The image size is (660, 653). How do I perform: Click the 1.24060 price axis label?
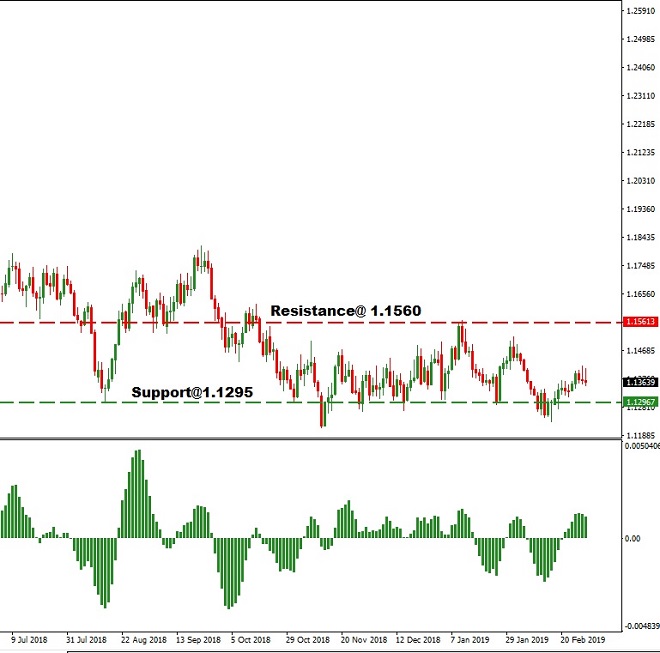(641, 67)
